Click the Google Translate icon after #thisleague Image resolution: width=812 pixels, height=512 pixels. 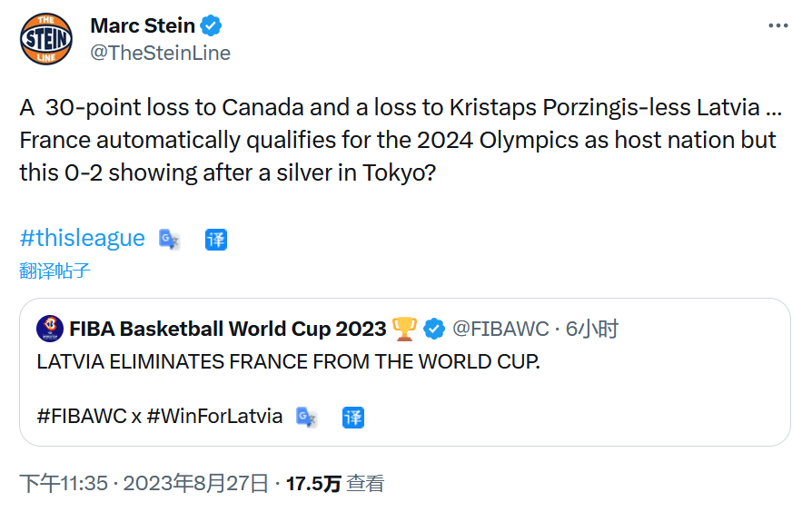pyautogui.click(x=170, y=239)
